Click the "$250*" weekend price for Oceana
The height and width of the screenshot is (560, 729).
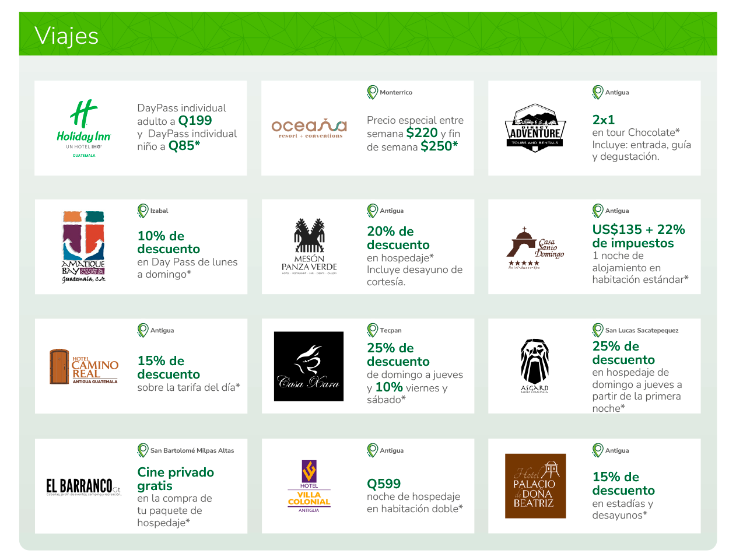pyautogui.click(x=440, y=146)
